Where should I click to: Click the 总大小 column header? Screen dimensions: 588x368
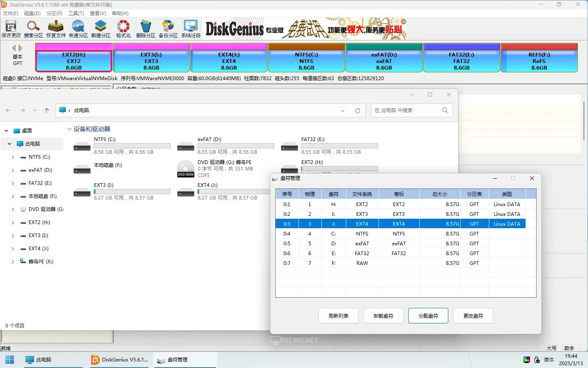(x=440, y=194)
